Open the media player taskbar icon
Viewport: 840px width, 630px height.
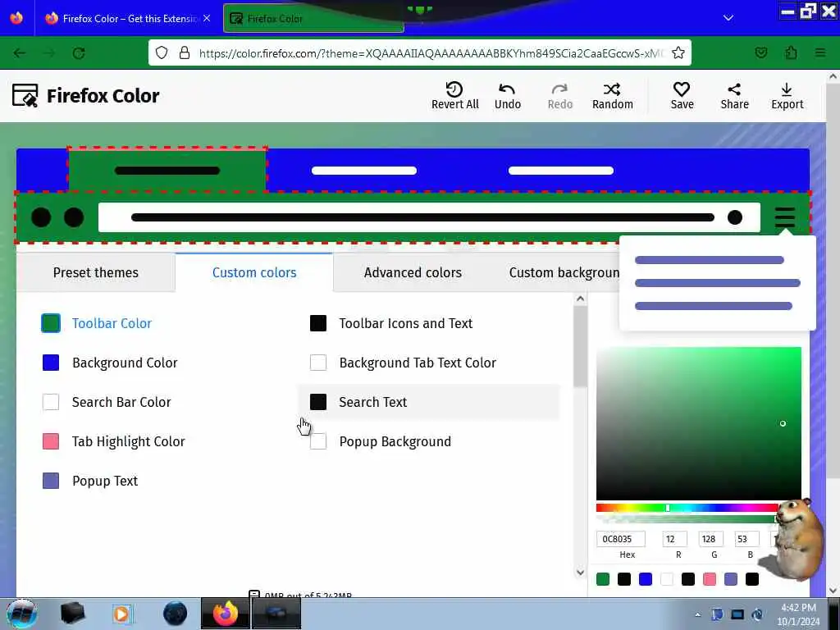[121, 614]
